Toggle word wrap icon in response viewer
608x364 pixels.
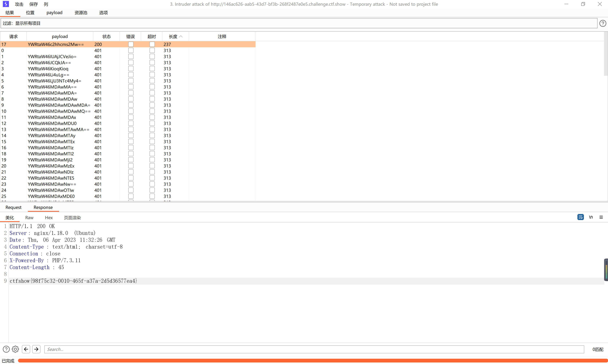[x=580, y=217]
